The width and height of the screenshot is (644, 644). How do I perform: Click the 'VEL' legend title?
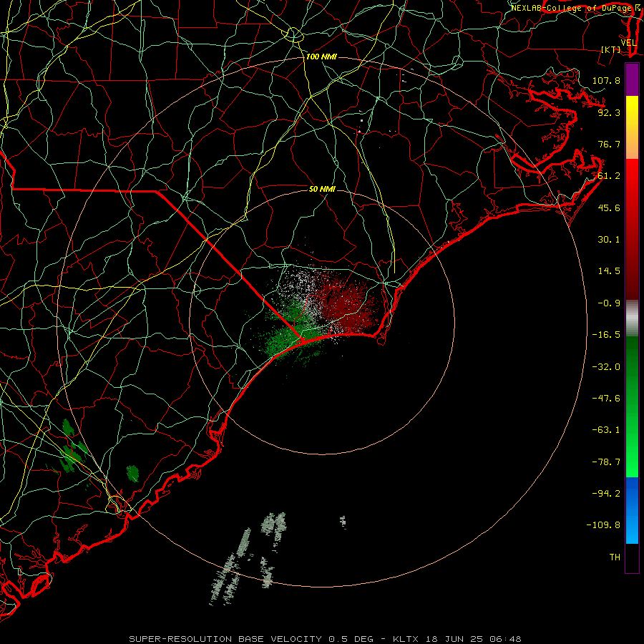[x=628, y=43]
